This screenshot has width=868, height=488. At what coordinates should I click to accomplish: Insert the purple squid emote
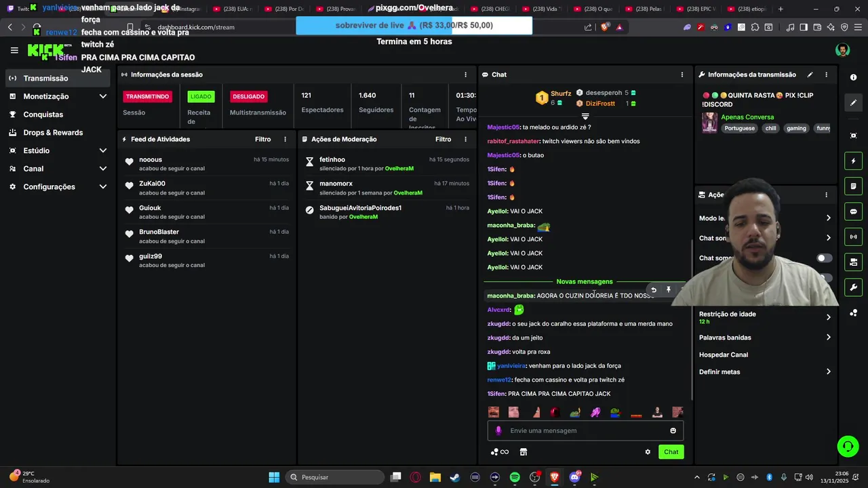(x=595, y=412)
